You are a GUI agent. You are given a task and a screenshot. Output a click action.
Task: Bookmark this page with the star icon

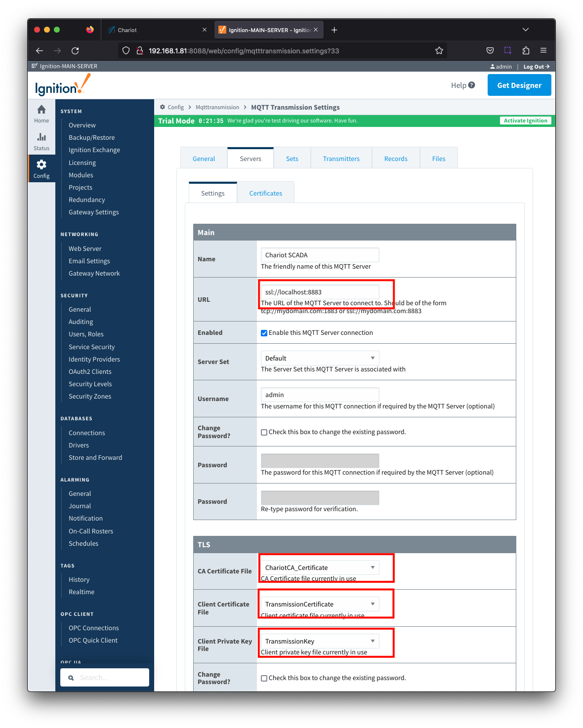coord(439,50)
